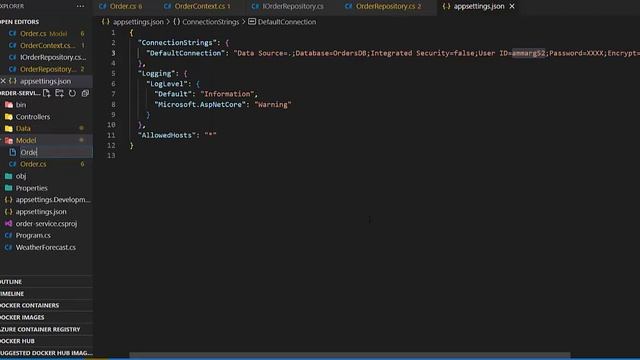Refresh the explorer file tree
Screen dimensions: 640x360
tap(72, 93)
